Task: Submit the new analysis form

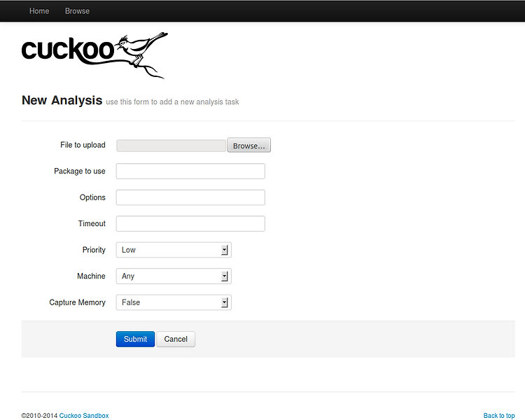Action: point(135,339)
